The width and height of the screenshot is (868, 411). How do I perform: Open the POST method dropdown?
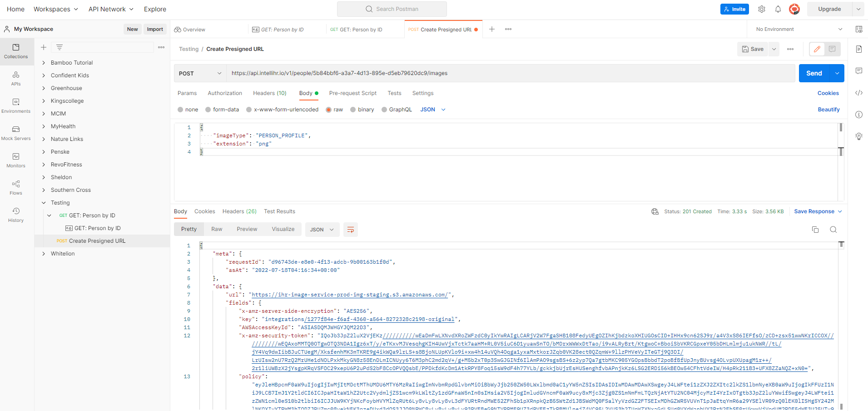pyautogui.click(x=200, y=73)
